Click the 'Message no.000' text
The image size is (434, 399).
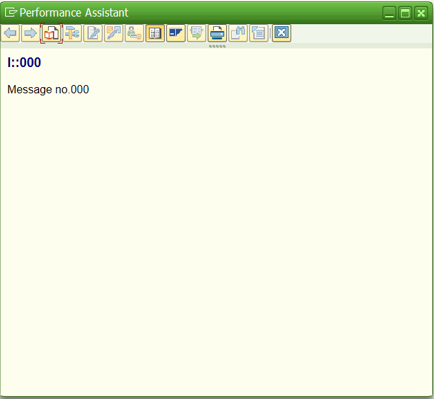(x=48, y=90)
